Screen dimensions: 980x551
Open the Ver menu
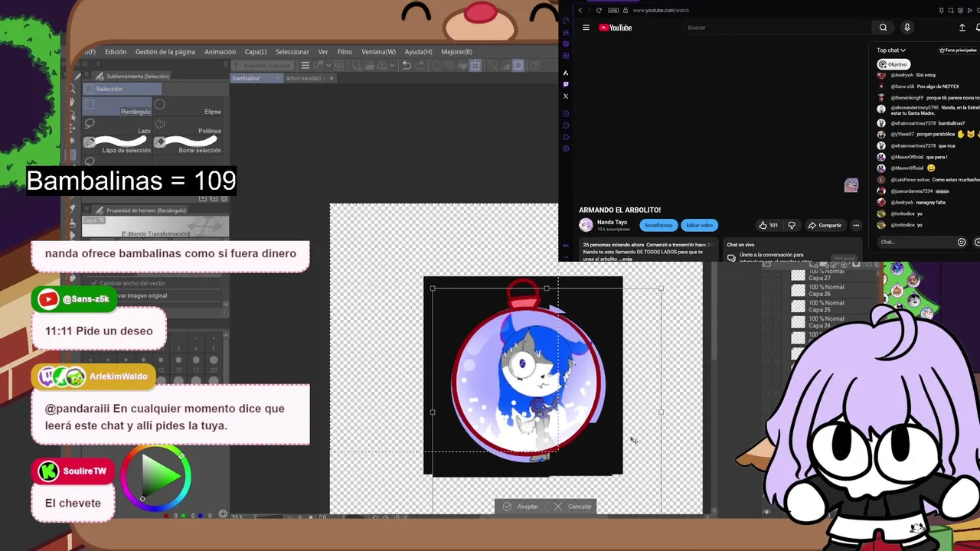(x=323, y=52)
